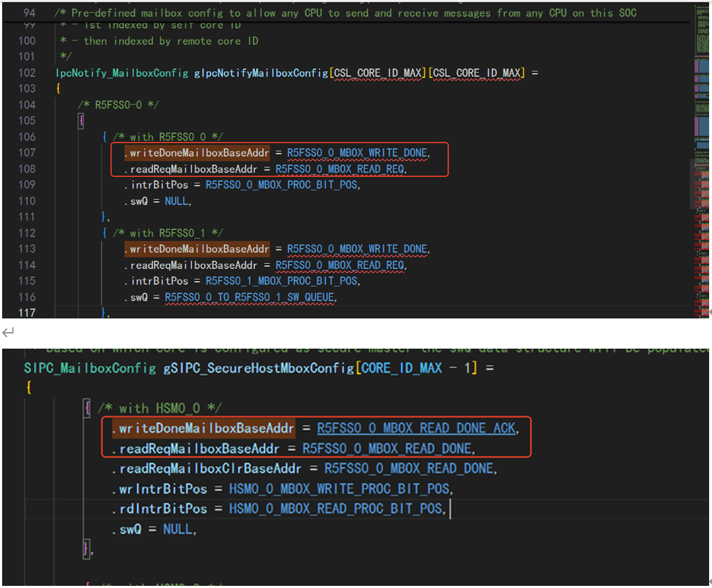Select line number 107 in gutter
This screenshot has width=712, height=588.
click(x=27, y=152)
